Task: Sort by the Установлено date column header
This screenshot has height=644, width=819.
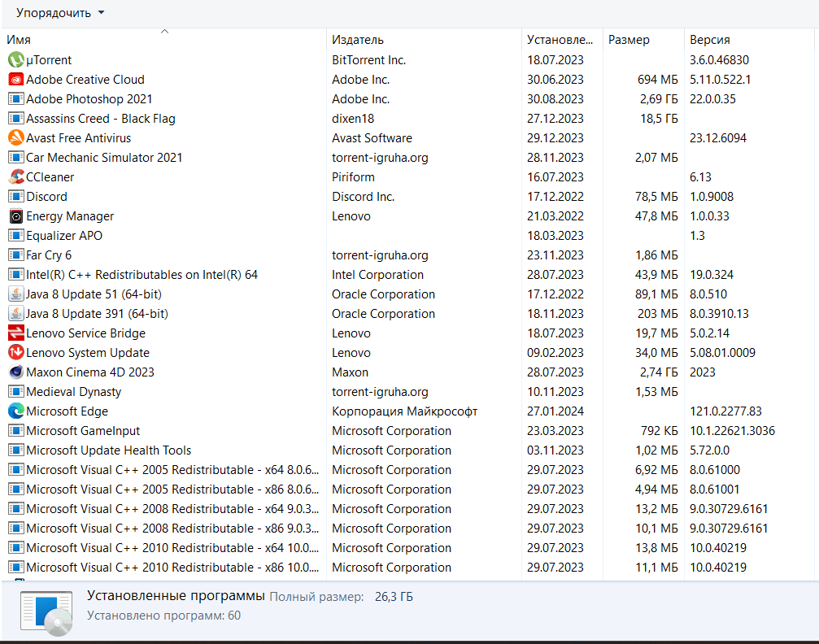Action: (562, 40)
